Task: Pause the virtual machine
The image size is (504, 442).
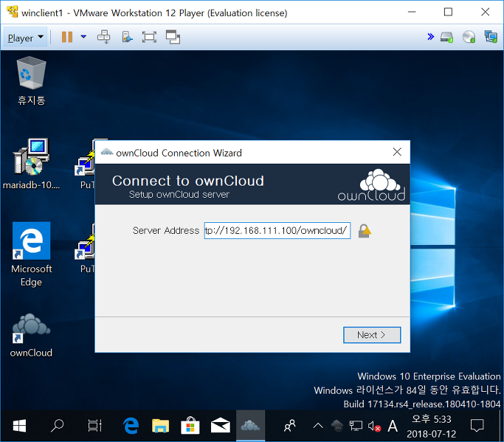Action: 67,38
